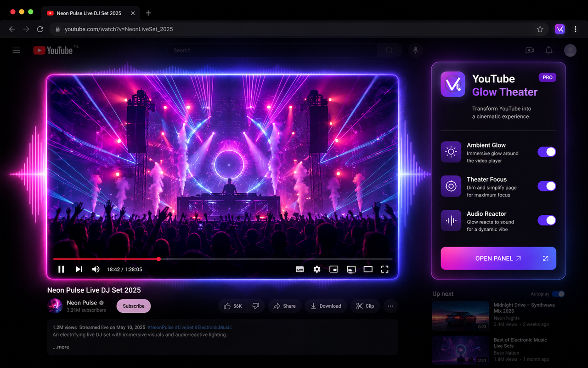The image size is (588, 368).
Task: Open panel in pop-out window icon
Action: (545, 259)
